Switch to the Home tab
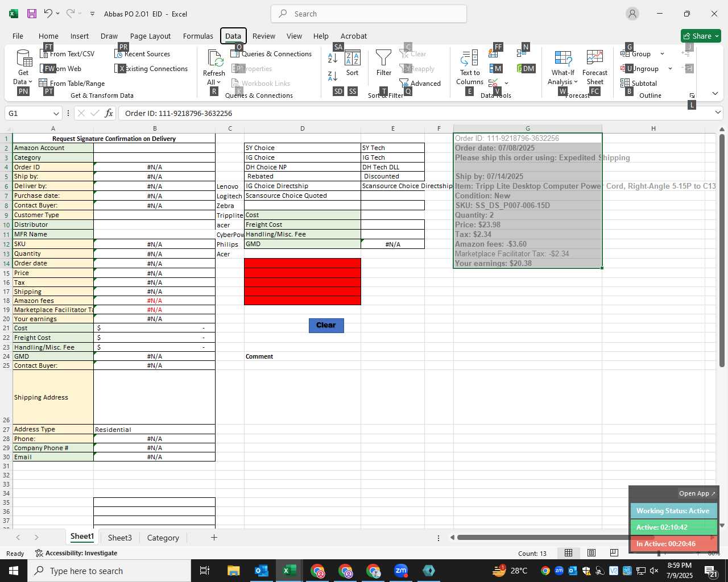 click(x=48, y=36)
